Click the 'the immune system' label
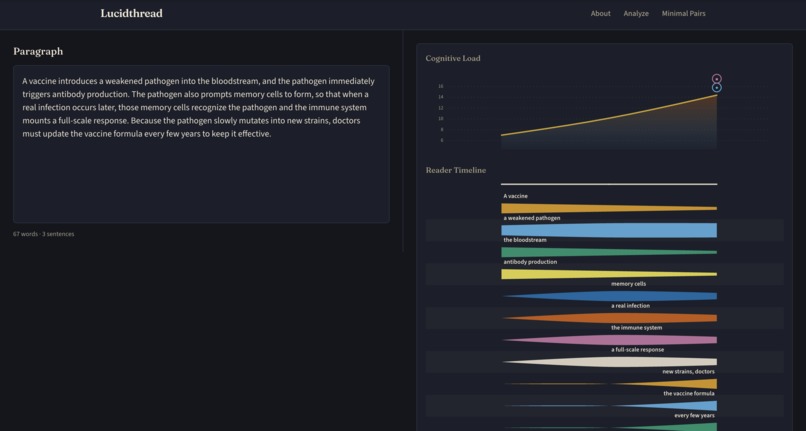 (x=636, y=328)
